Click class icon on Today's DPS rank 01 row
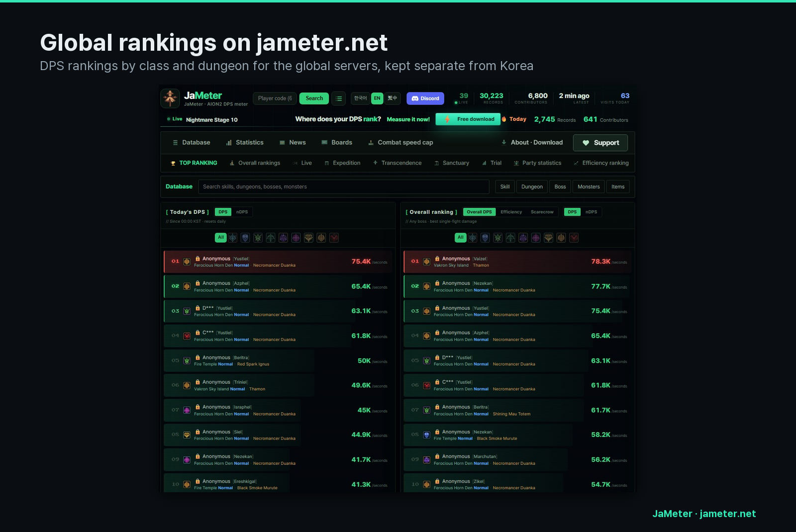 [187, 262]
